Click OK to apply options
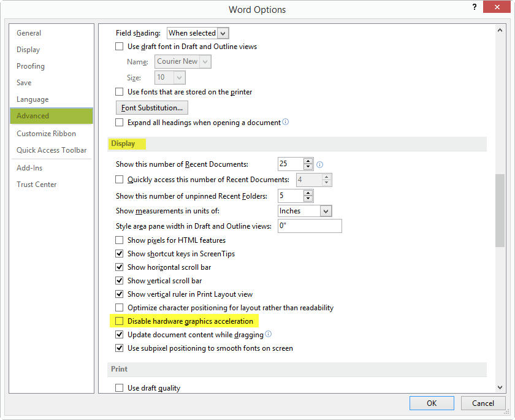The width and height of the screenshot is (515, 420). point(432,403)
